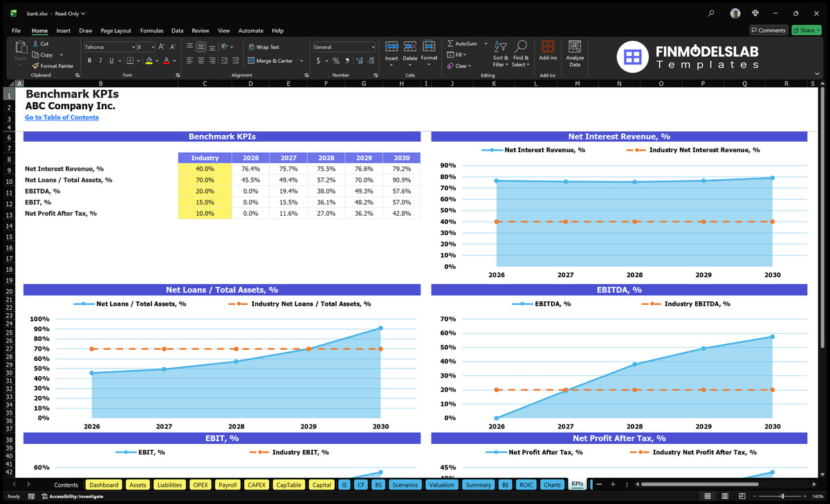This screenshot has width=830, height=504.
Task: Select top align icon
Action: click(190, 47)
